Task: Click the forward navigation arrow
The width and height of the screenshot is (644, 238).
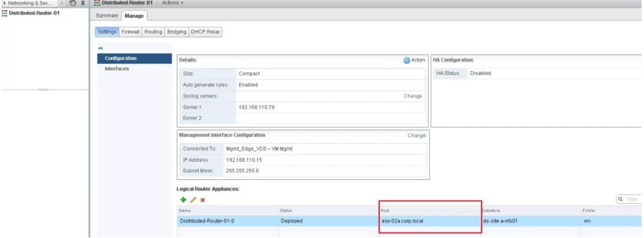Action: (62, 3)
